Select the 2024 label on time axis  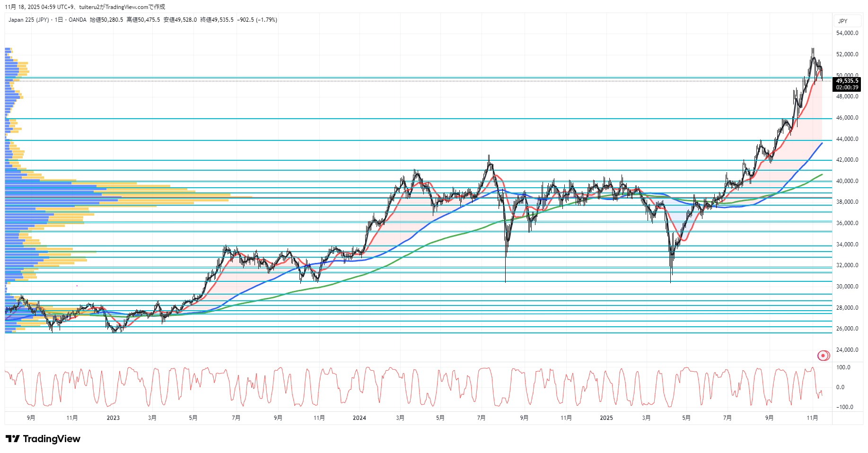point(359,418)
